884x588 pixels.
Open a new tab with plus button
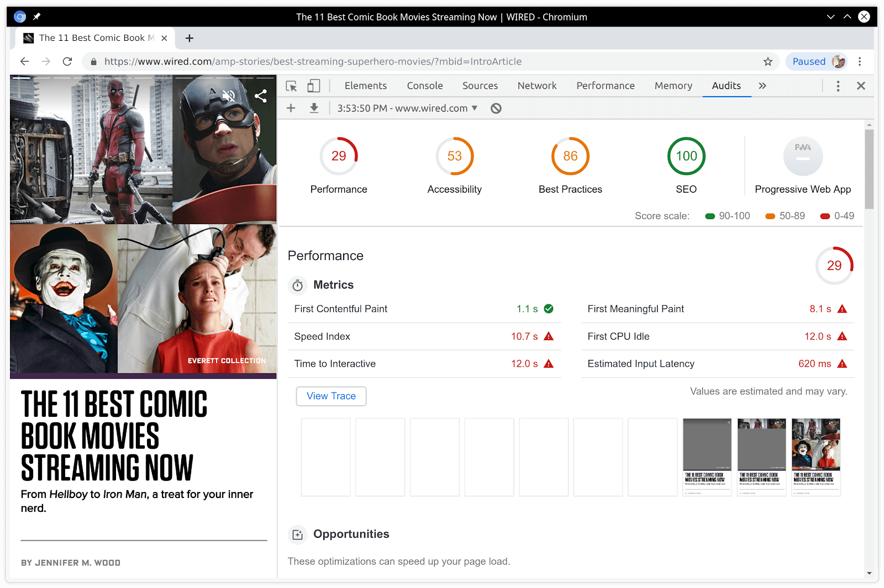[190, 38]
